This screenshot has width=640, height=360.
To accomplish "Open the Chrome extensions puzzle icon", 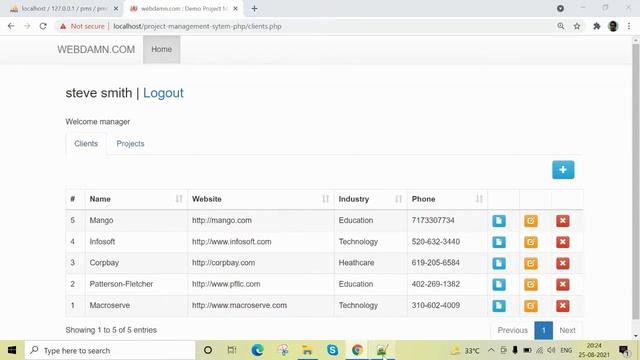I will pyautogui.click(x=597, y=26).
